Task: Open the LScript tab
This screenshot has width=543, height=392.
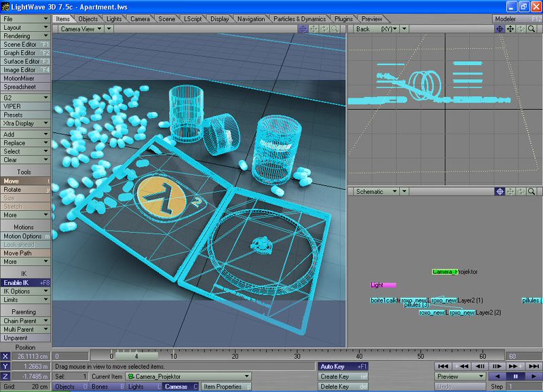Action: click(x=193, y=19)
